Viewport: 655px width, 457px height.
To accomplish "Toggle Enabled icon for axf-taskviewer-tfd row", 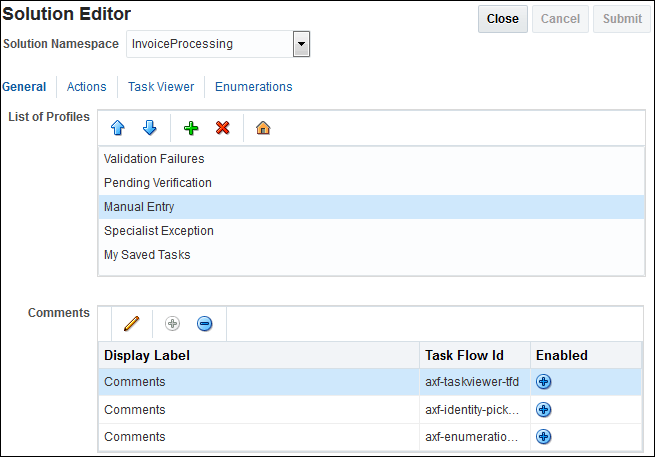I will coord(543,382).
